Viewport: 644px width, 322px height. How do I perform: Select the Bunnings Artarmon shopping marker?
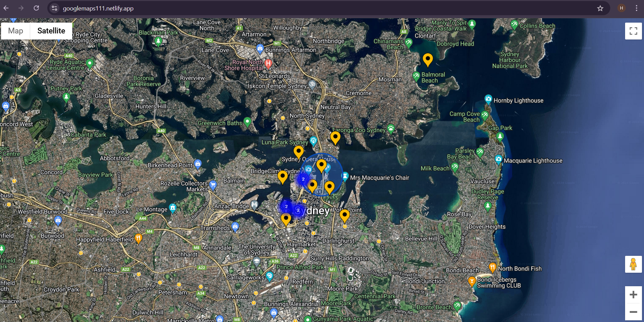coord(260,49)
